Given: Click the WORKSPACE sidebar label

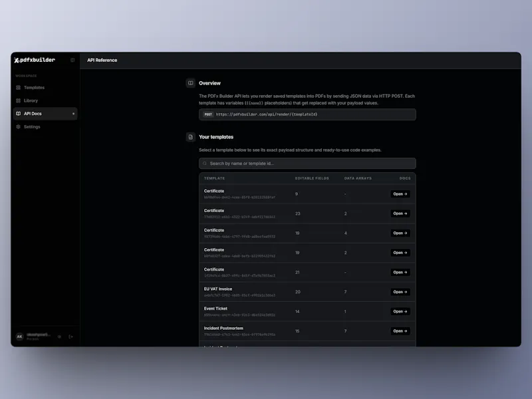Looking at the screenshot, I should point(26,76).
